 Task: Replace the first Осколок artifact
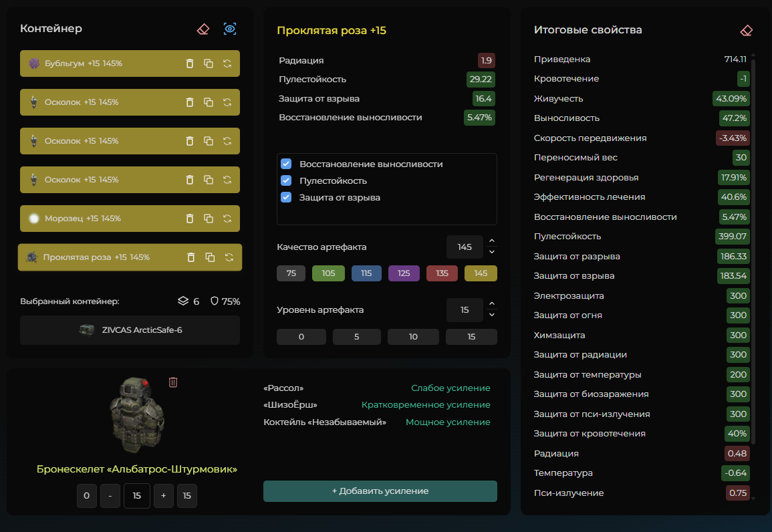tap(227, 102)
